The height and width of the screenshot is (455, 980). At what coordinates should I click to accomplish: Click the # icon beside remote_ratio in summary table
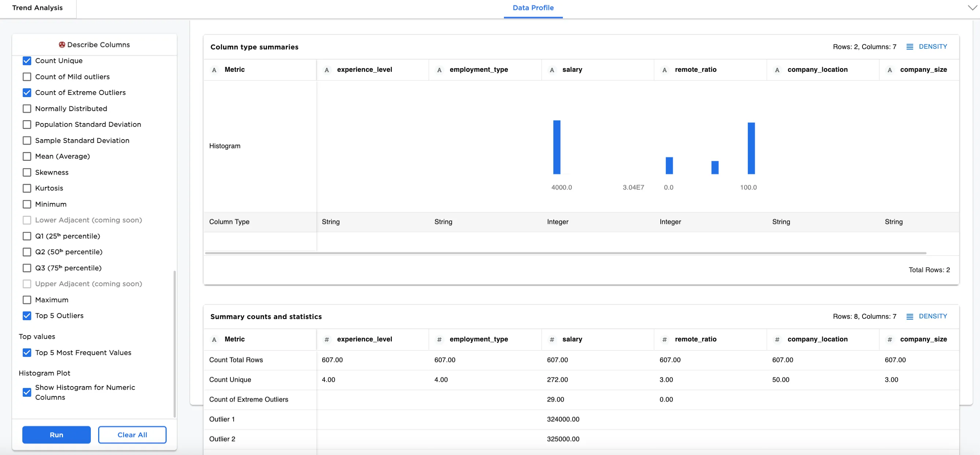[x=665, y=339]
